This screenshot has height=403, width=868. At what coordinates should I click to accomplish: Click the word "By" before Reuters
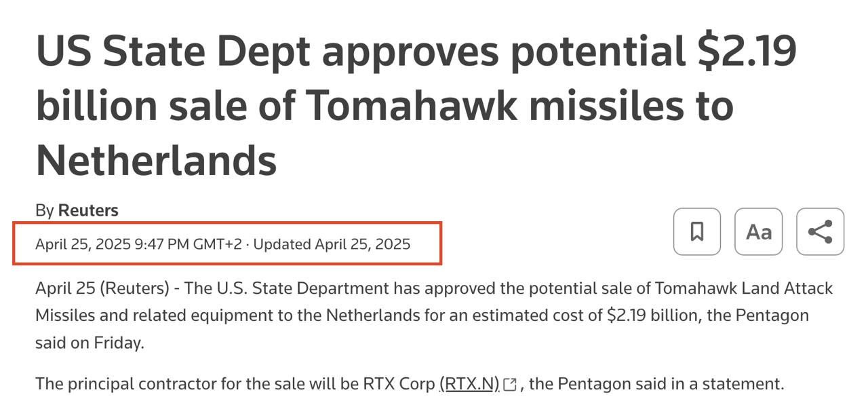(44, 210)
